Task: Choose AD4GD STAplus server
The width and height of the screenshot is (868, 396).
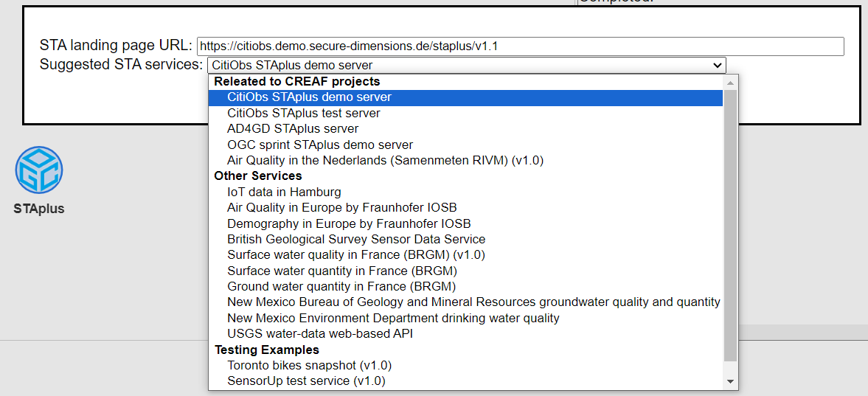Action: click(465, 129)
